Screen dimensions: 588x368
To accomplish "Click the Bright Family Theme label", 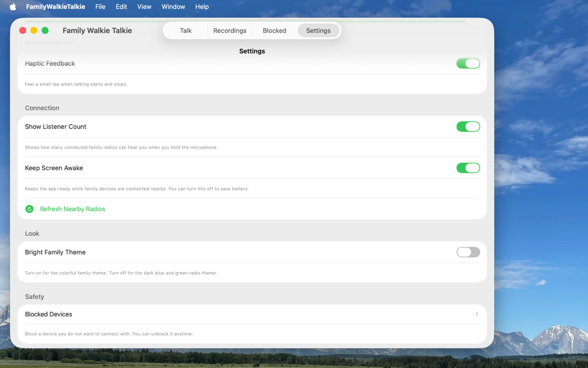I will pyautogui.click(x=55, y=252).
